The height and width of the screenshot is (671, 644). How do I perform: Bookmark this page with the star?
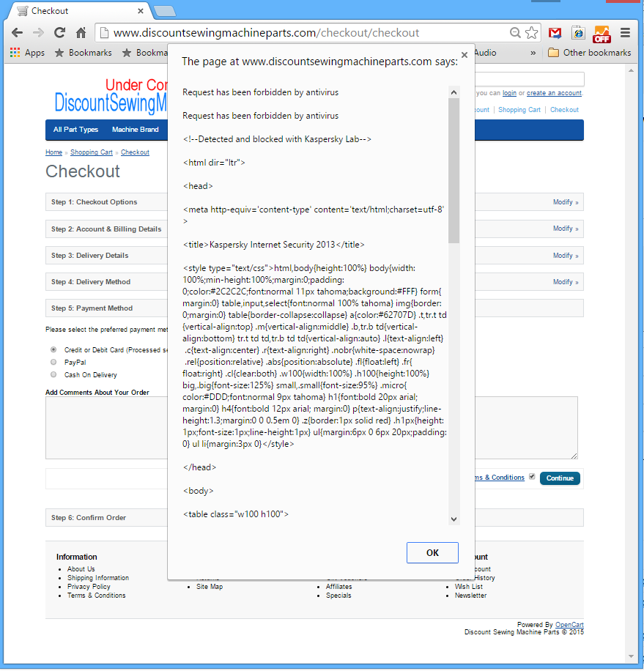(531, 32)
